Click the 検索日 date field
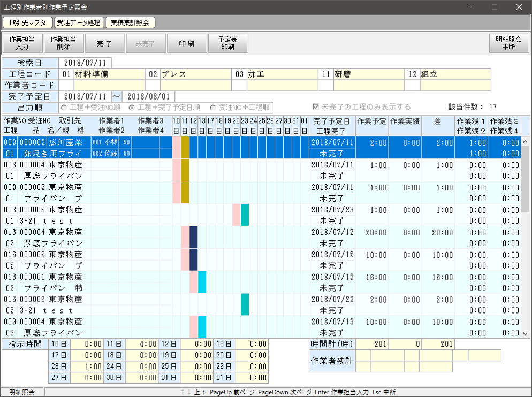 (85, 63)
